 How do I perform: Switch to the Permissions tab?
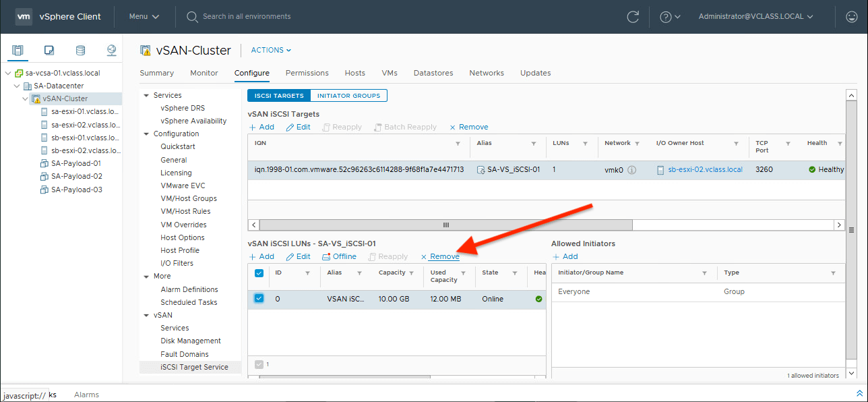click(307, 73)
